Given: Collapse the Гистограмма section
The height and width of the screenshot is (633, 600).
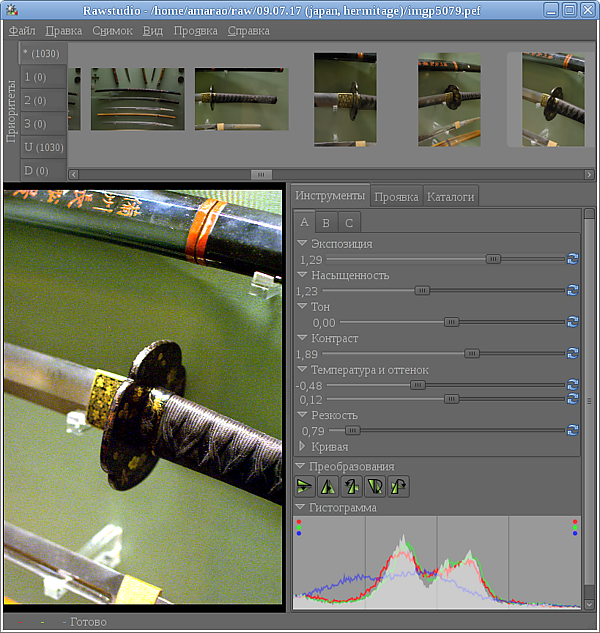Looking at the screenshot, I should 301,508.
